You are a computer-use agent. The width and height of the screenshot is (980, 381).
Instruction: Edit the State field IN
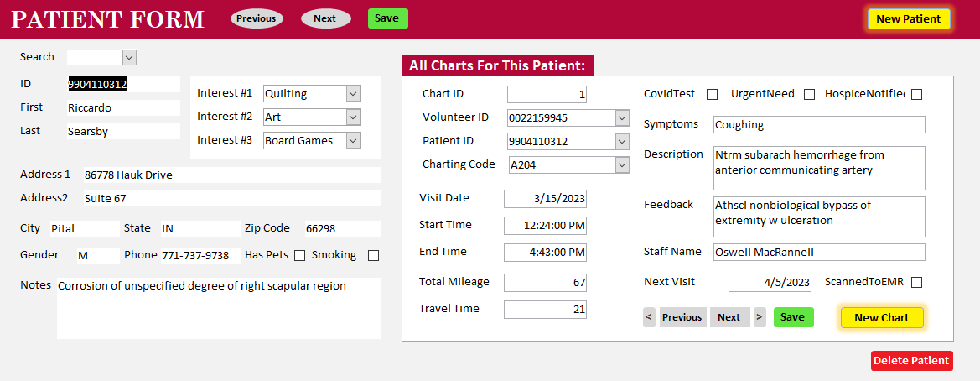(x=200, y=229)
